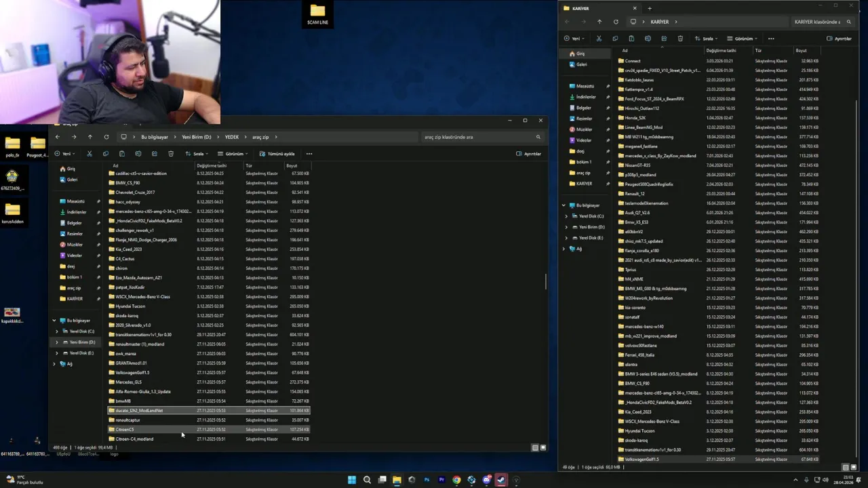Click Share icon in araç zip window
Image resolution: width=868 pixels, height=488 pixels.
[154, 154]
